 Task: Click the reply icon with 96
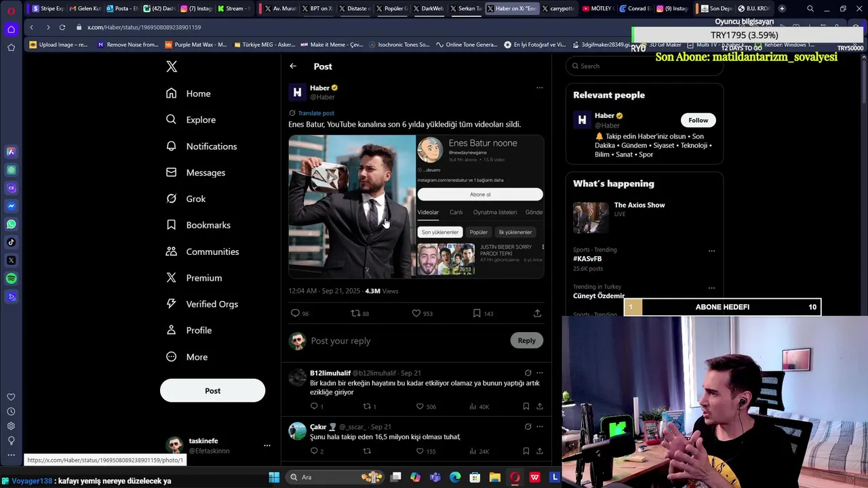[x=295, y=313]
